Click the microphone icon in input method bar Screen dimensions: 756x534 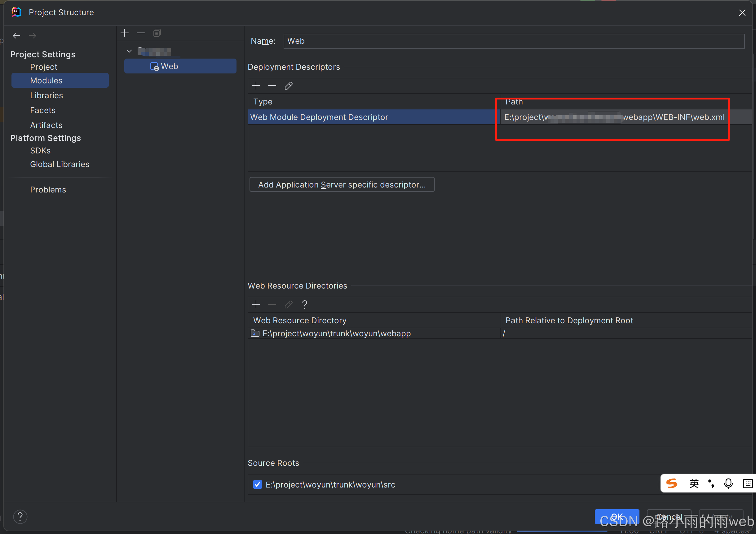728,483
